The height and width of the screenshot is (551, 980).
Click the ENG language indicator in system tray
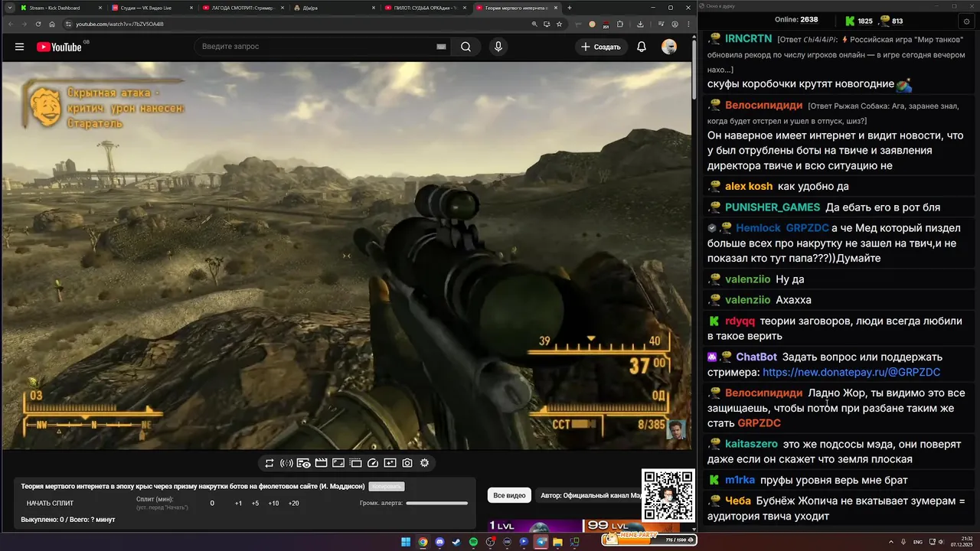point(918,543)
